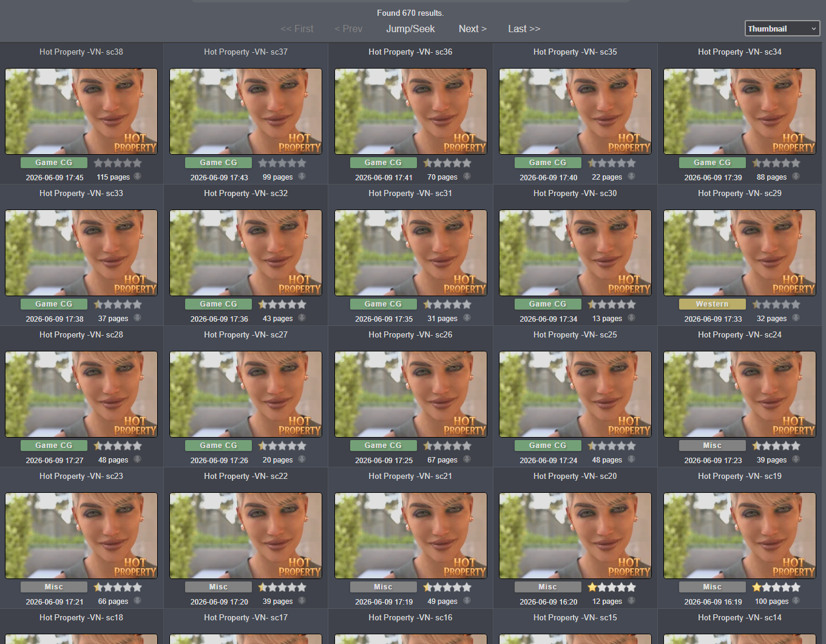
Task: Open the cover thumbnail for sc37
Action: (x=246, y=111)
